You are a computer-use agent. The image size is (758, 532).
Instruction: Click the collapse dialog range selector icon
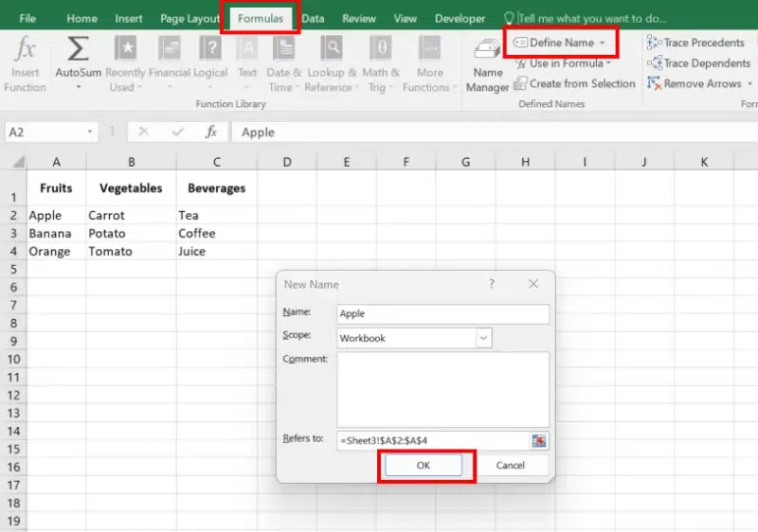pos(538,441)
